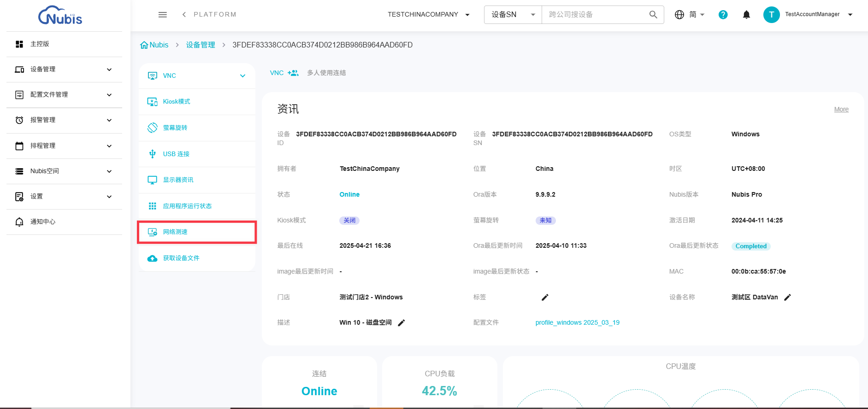Select 网络测速 in the device menu
Screen dimensions: 868x409
197,232
